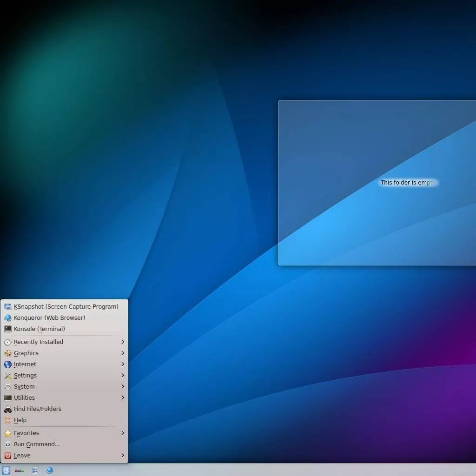This screenshot has height=476, width=476.
Task: Click the Find Files/Folders binoculars icon
Action: pyautogui.click(x=8, y=409)
